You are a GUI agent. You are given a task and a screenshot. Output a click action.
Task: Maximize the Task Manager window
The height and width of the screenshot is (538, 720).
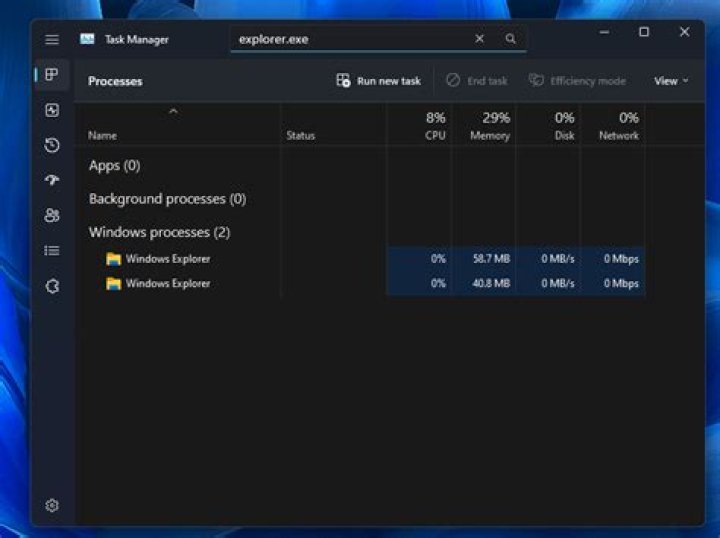[644, 32]
